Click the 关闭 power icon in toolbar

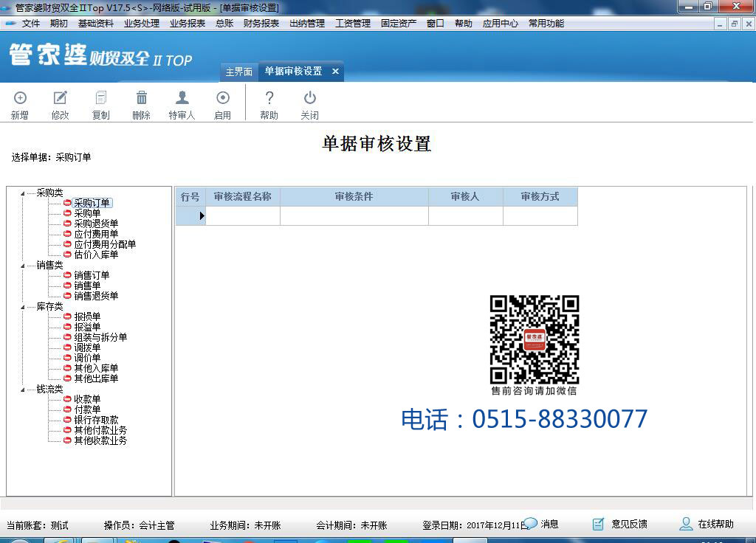click(x=309, y=98)
